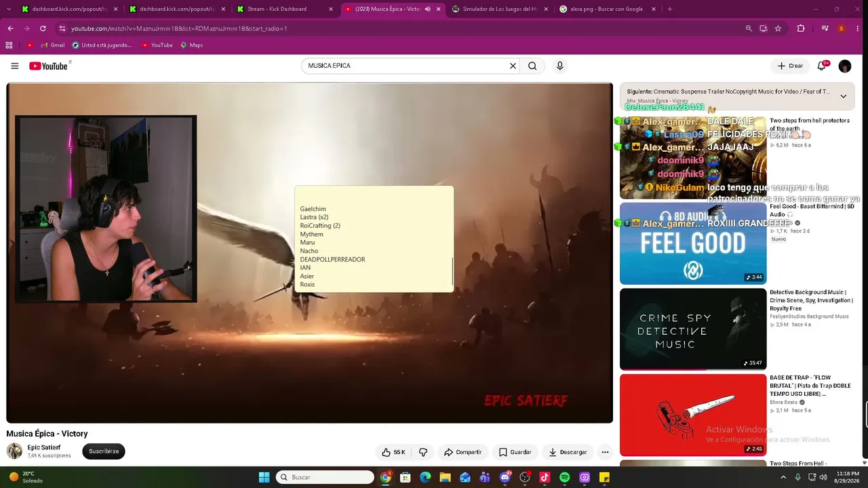This screenshot has height=488, width=868.
Task: Open the Chrome three-dot menu
Action: pos(857,28)
